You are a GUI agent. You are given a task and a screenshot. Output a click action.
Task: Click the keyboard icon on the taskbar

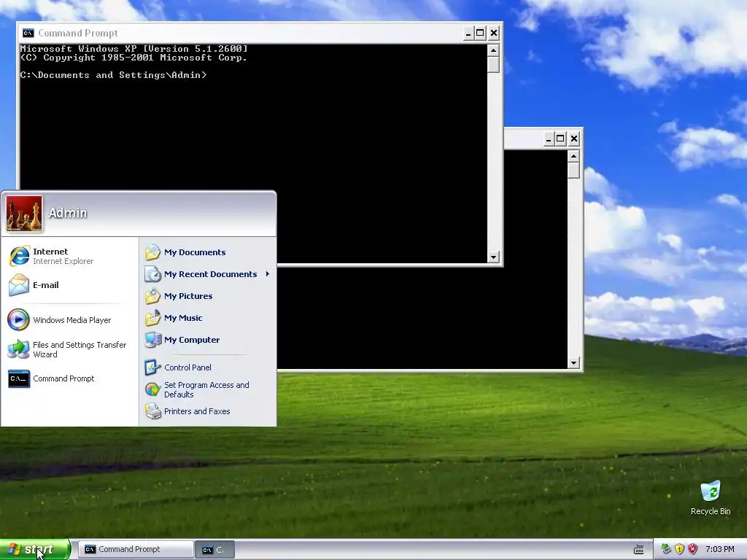click(x=639, y=550)
